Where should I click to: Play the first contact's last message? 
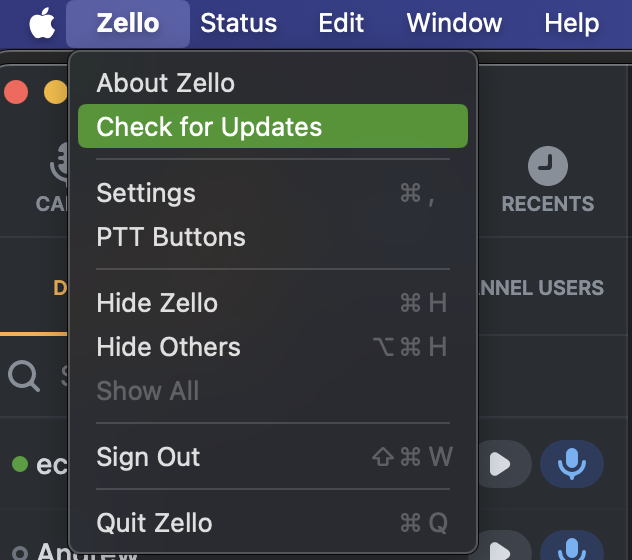[504, 464]
